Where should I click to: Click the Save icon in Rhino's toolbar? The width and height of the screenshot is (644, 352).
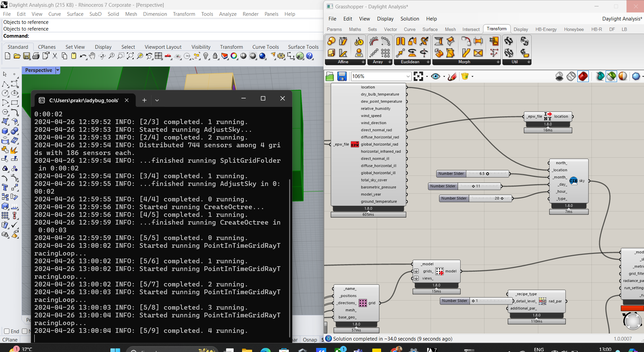tap(27, 56)
